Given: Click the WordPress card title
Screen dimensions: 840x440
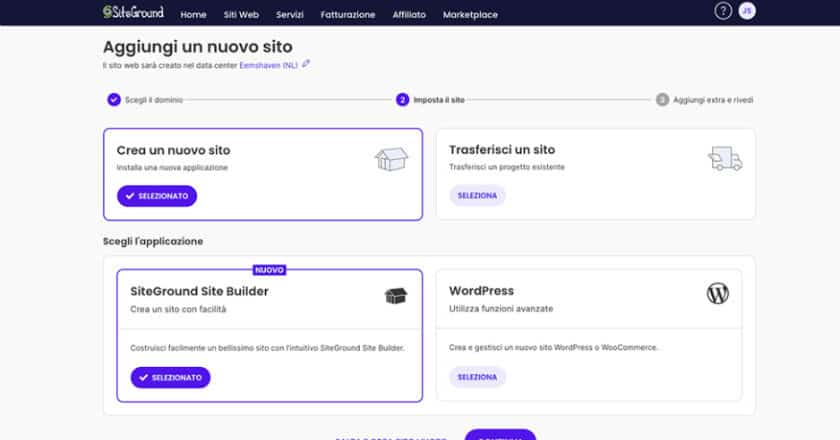Looking at the screenshot, I should [x=481, y=291].
